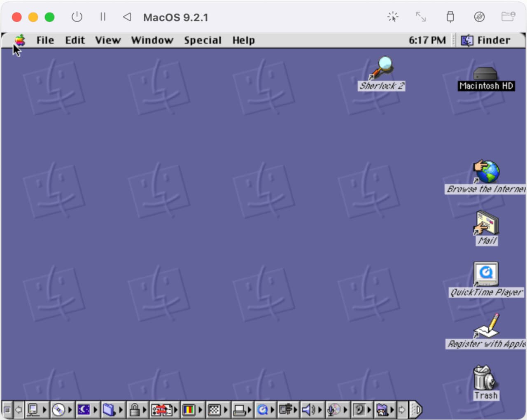Open the Special menu

click(x=203, y=40)
